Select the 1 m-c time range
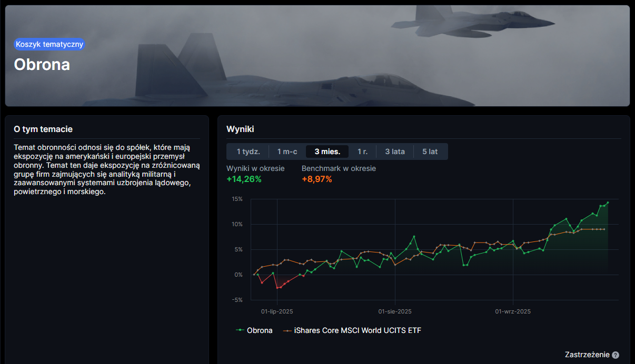Viewport: 635px width, 364px height. pos(287,151)
